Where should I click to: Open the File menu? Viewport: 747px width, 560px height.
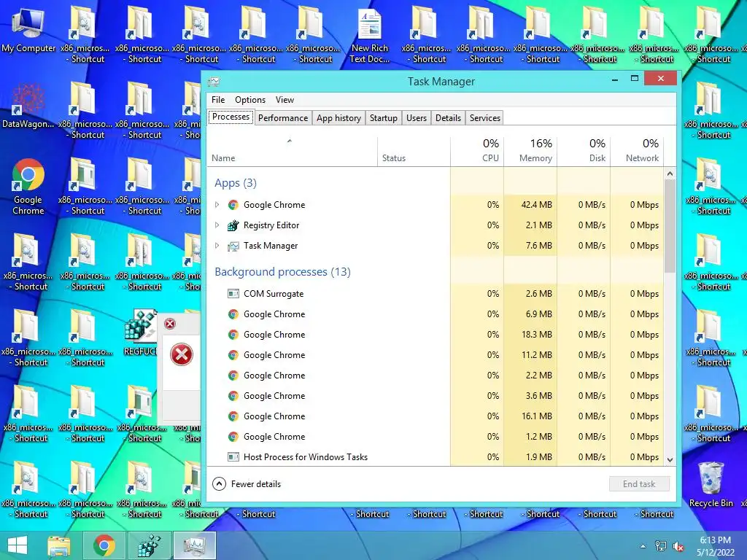tap(218, 99)
